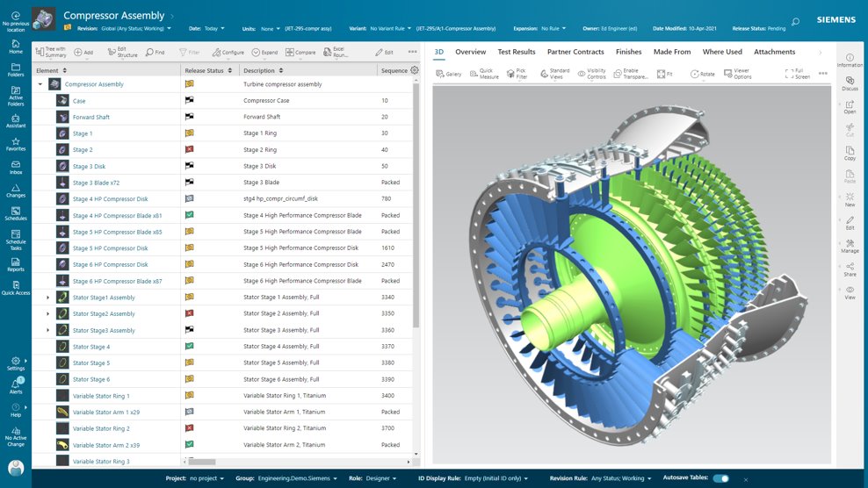Click the Pick Filter icon
Screen dimensions: 868x488
(510, 74)
